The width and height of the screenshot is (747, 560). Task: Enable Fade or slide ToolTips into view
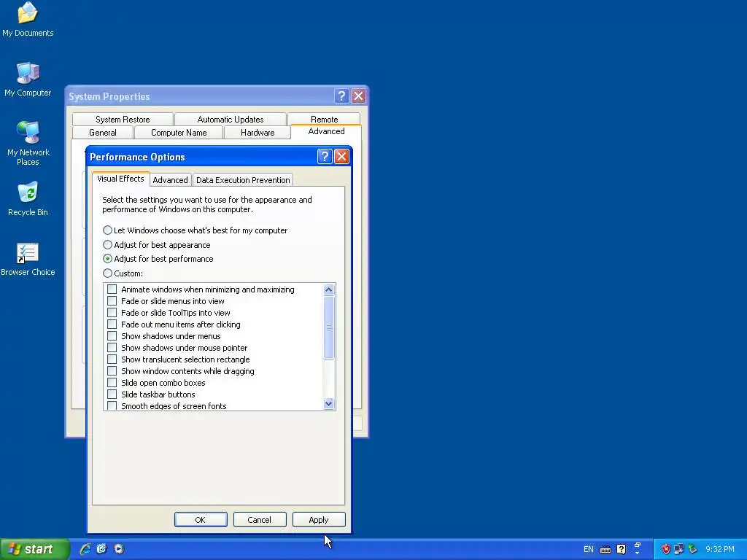pyautogui.click(x=112, y=312)
